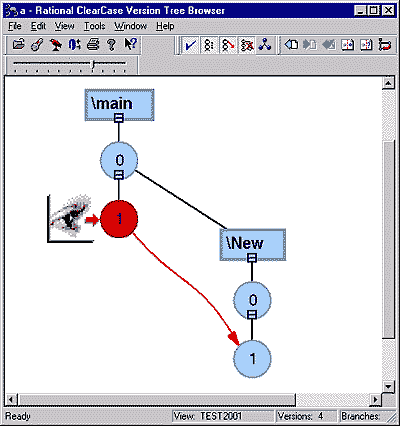Click the red bird locate icon

pos(56,44)
